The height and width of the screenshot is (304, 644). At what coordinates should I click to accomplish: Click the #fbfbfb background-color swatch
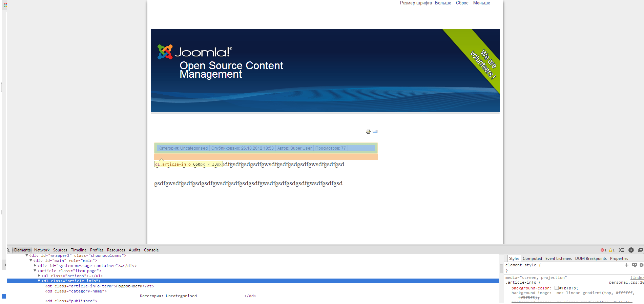click(x=557, y=288)
